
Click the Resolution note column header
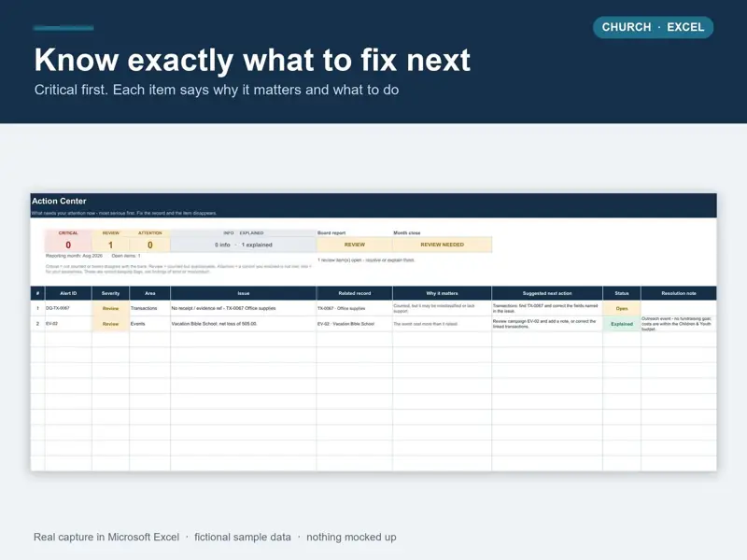pos(679,293)
